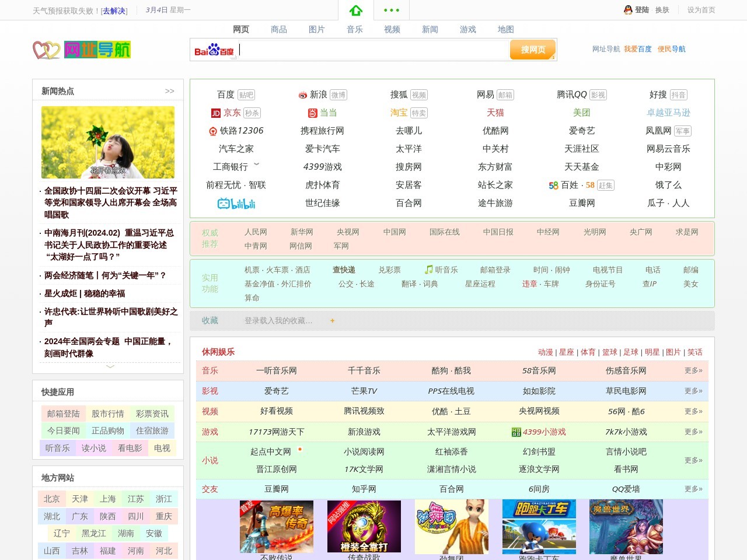Viewport: 747px width, 560px height.
Task: Click the green home icon in the top bar
Action: (x=356, y=10)
